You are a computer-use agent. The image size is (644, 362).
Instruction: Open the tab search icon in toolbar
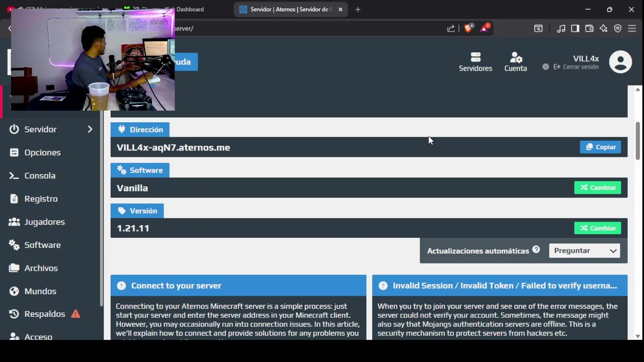(x=538, y=29)
